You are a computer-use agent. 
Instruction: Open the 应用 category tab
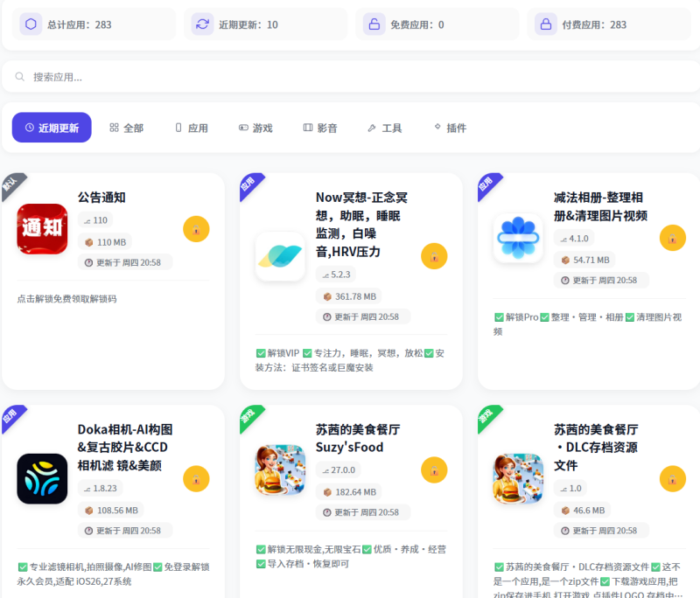pos(191,128)
